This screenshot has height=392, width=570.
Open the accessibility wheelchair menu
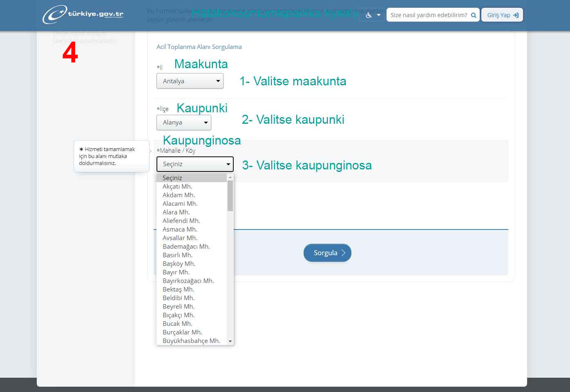372,15
